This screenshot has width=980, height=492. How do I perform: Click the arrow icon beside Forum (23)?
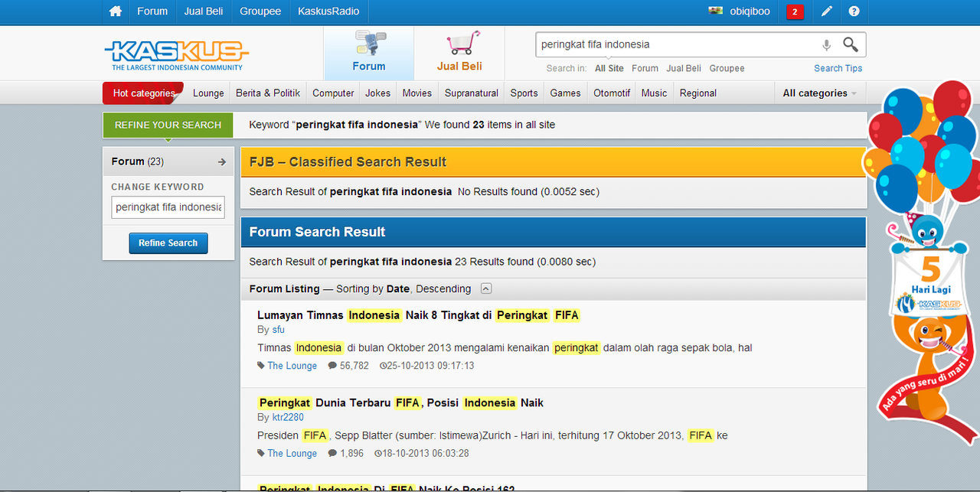[222, 161]
